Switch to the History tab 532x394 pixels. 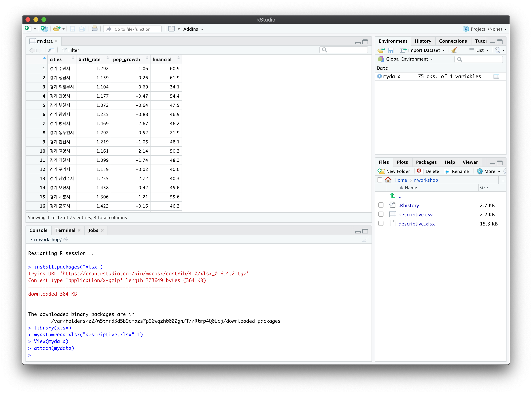[x=423, y=41]
